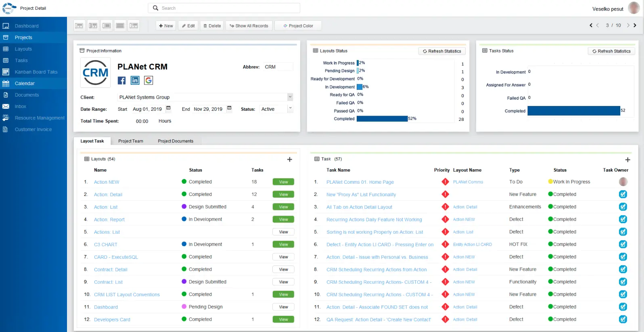The height and width of the screenshot is (332, 644).
Task: Toggle checkbox for All Tab on Action Detail Layout
Action: tap(623, 207)
